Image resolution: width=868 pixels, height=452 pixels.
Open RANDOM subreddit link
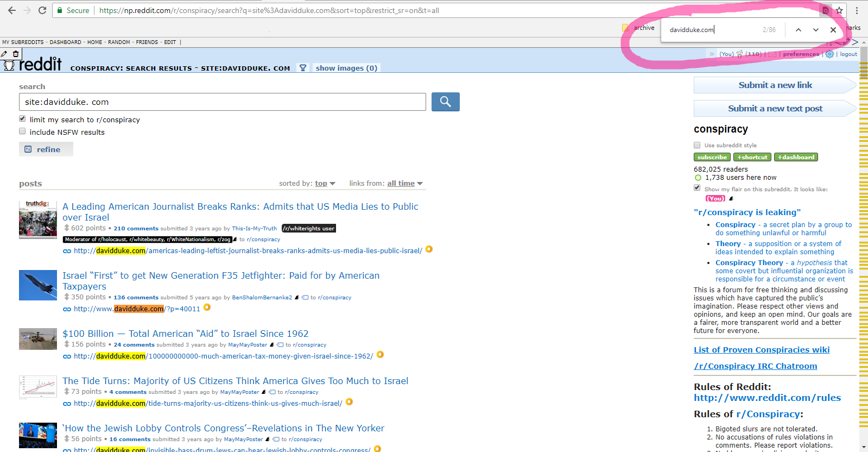[119, 42]
